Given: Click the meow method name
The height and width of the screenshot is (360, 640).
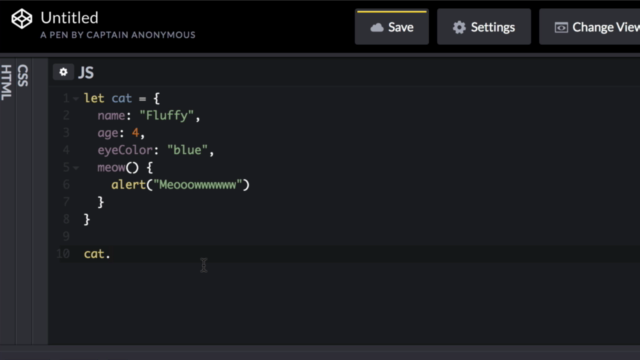Looking at the screenshot, I should coord(111,167).
